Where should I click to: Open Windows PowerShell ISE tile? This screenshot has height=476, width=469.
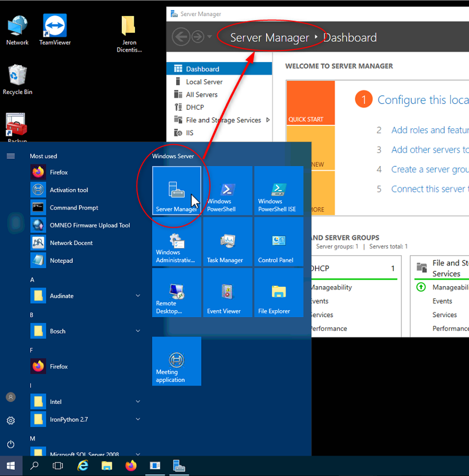[x=278, y=191]
